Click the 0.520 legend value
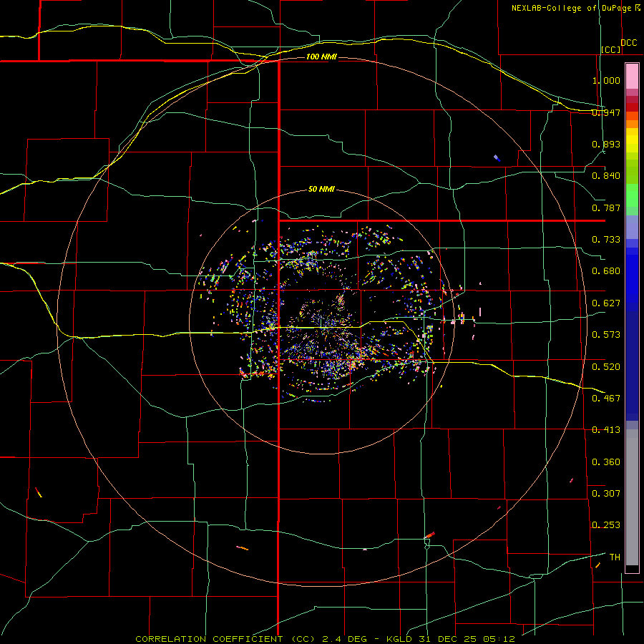644x644 pixels. pos(606,367)
